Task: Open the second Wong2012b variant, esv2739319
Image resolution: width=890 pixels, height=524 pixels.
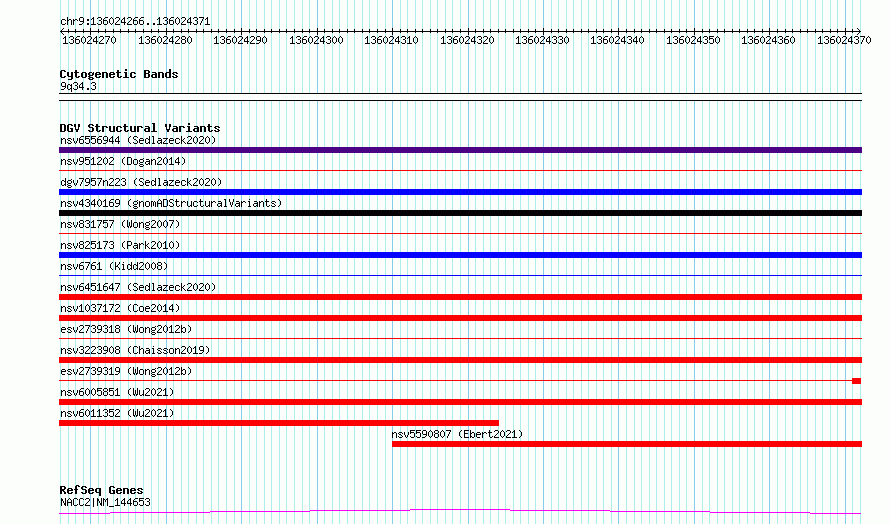Action: pyautogui.click(x=126, y=371)
